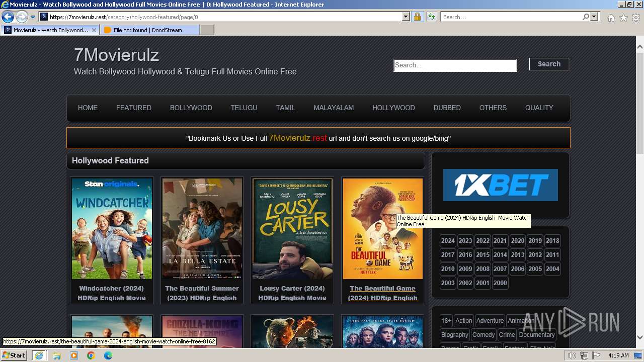Open File Explorer folder taskbar icon
Viewport: 644px width, 362px height.
pyautogui.click(x=57, y=355)
